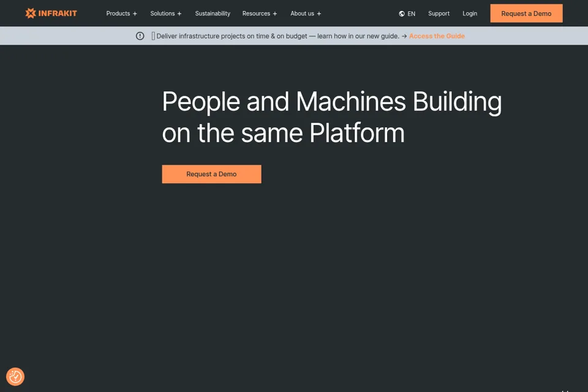Click the arrow icon before Access the Guide
This screenshot has width=588, height=392.
404,36
